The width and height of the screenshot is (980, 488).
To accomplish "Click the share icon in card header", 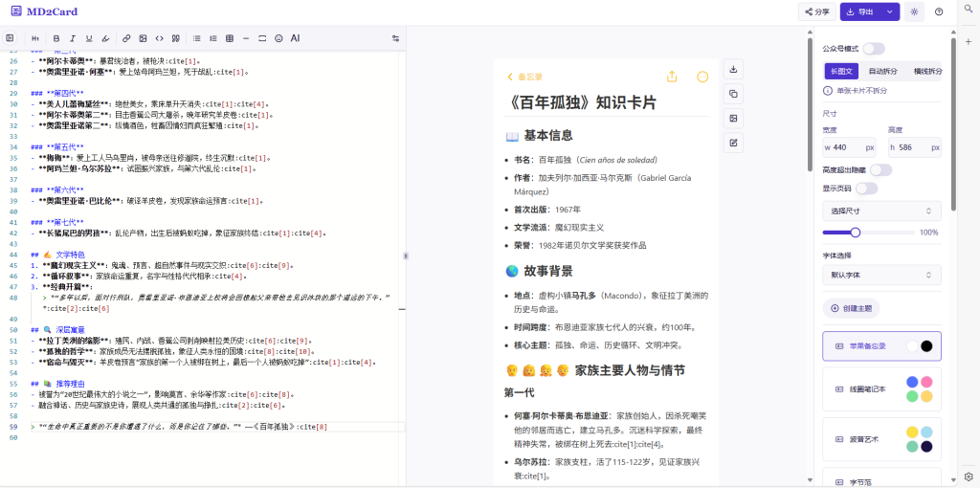I will (x=672, y=77).
